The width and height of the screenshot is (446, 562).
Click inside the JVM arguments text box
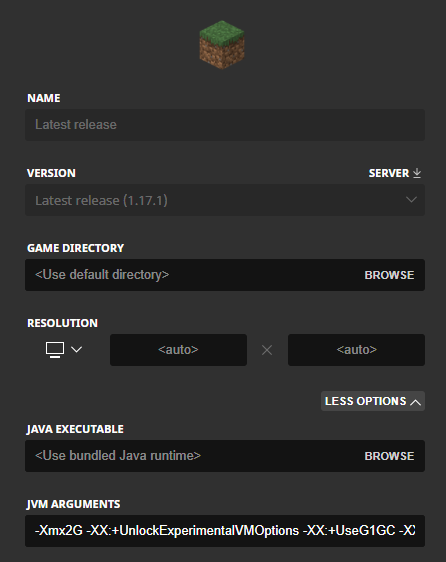pyautogui.click(x=225, y=531)
